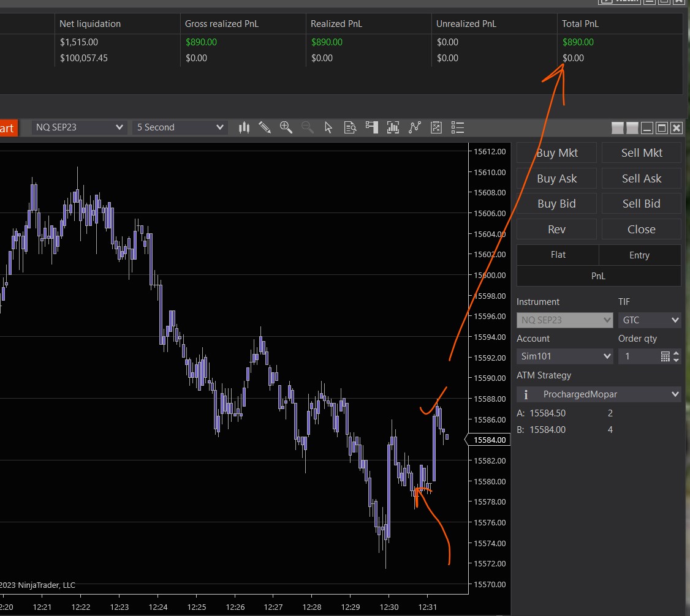Viewport: 690px width, 616px height.
Task: Open the order quantity calculator keypad
Action: coord(665,356)
